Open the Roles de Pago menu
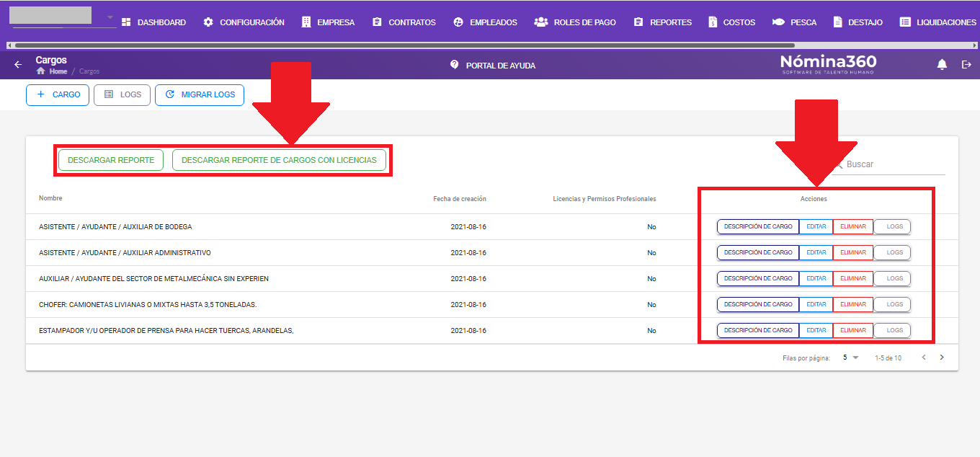Viewport: 980px width, 457px height. click(x=575, y=22)
